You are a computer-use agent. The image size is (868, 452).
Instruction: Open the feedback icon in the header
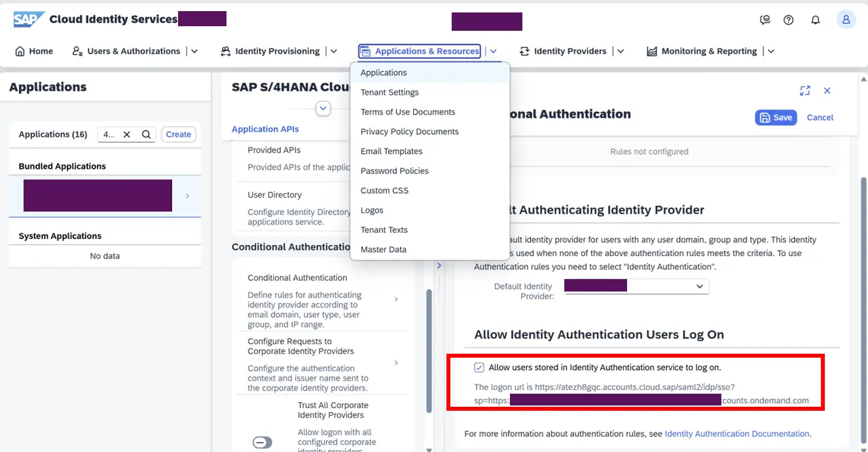tap(765, 20)
